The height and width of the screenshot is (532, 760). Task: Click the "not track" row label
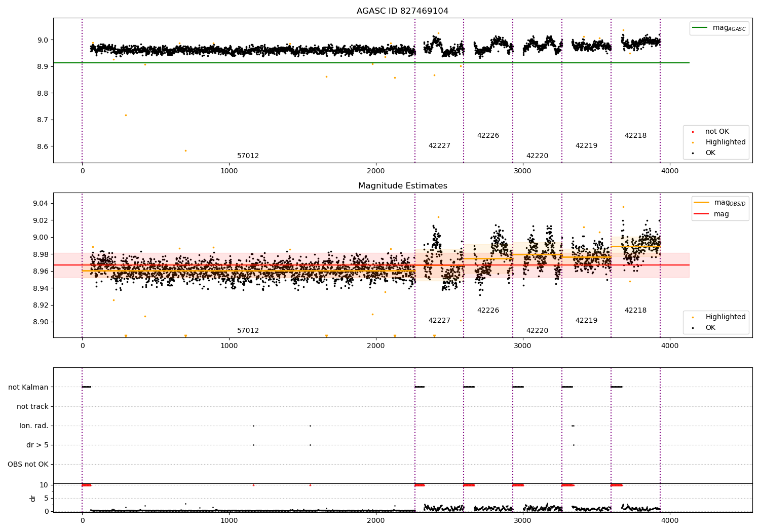32,406
